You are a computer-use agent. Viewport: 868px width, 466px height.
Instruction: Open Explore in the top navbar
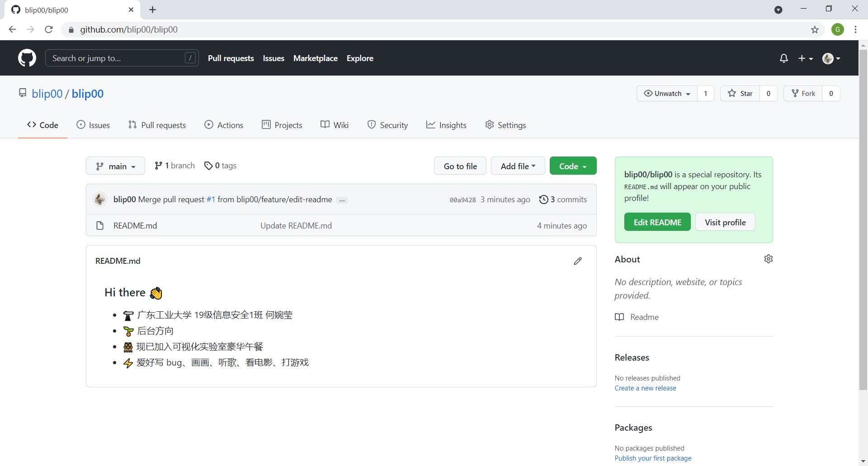click(360, 58)
